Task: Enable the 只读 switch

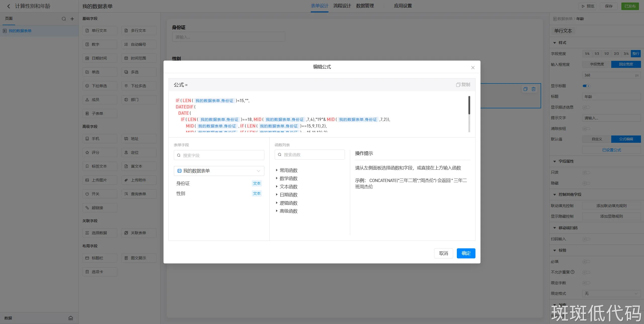Action: 586,172
